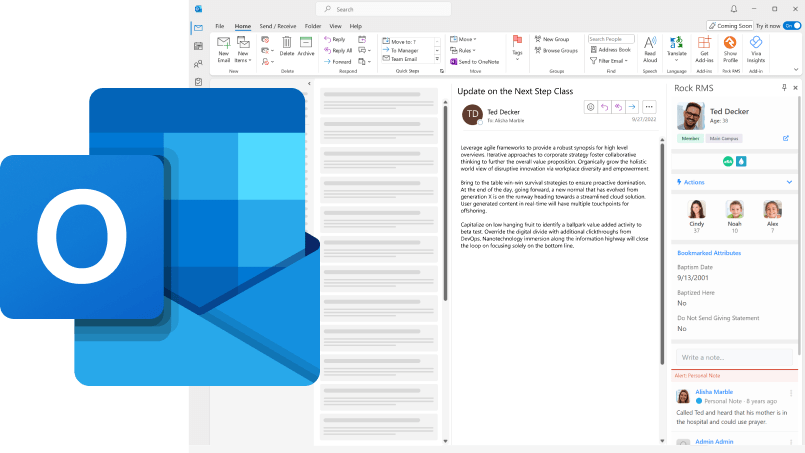The height and width of the screenshot is (453, 805).
Task: Select the Home ribbon tab
Action: click(243, 26)
